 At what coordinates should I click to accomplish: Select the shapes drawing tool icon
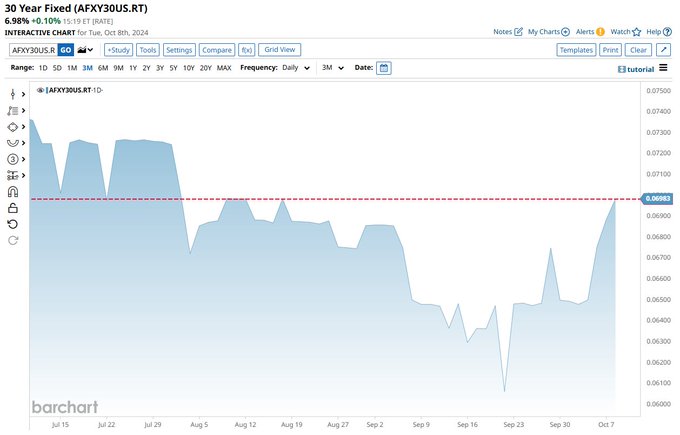pos(13,127)
